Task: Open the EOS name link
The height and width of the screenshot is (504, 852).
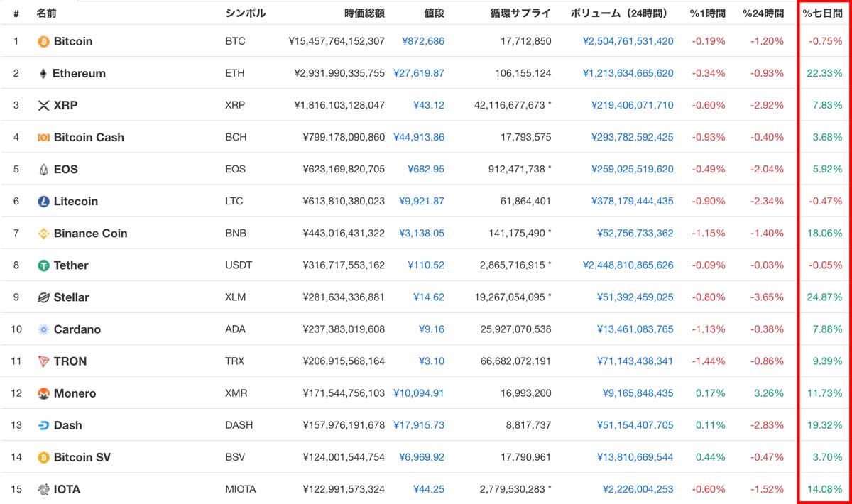Action: click(66, 169)
